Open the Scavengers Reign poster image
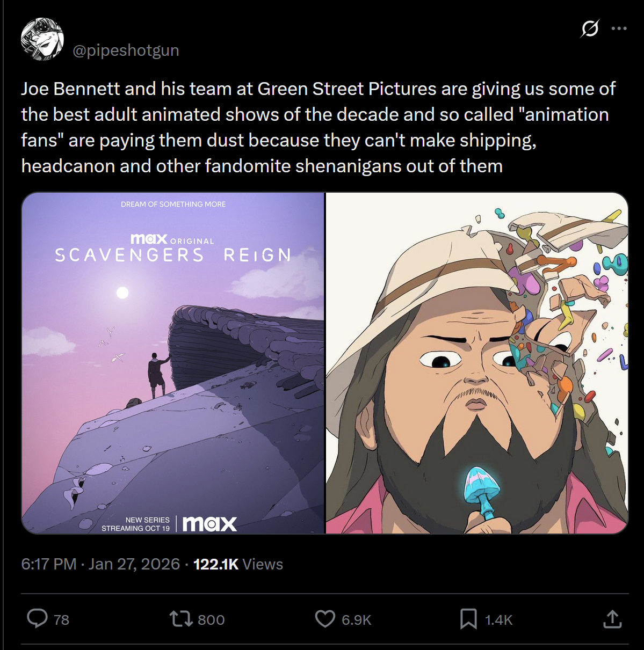 [x=173, y=363]
